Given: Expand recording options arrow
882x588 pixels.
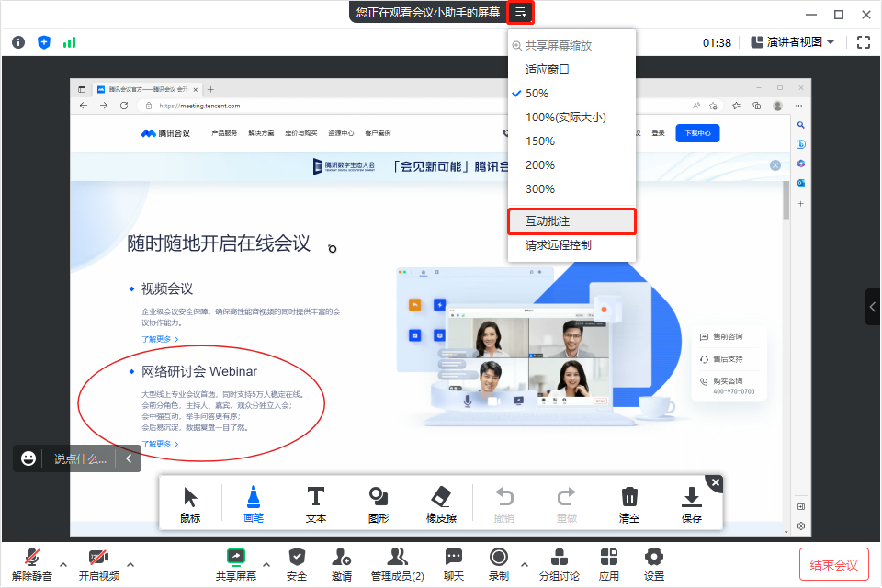Looking at the screenshot, I should click(x=525, y=564).
